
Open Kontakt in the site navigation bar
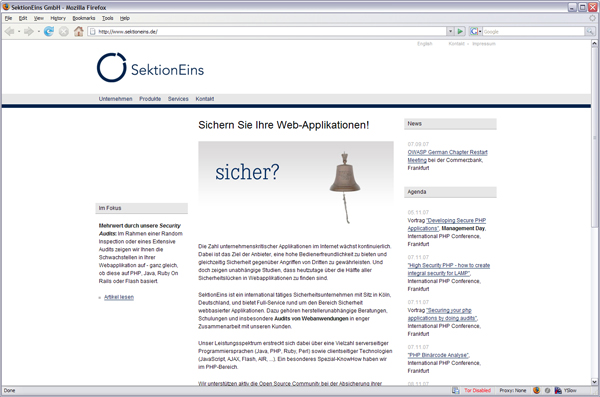pyautogui.click(x=205, y=99)
